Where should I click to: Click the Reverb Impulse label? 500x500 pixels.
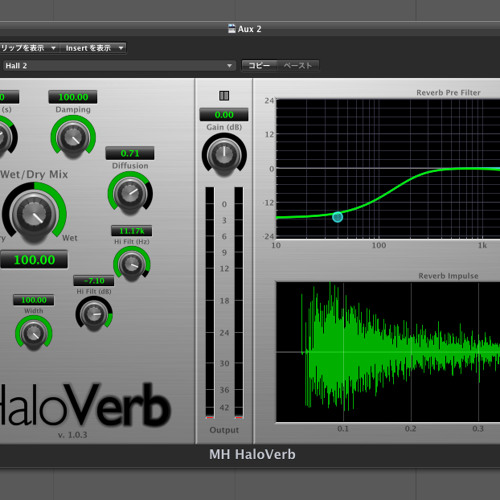[448, 276]
